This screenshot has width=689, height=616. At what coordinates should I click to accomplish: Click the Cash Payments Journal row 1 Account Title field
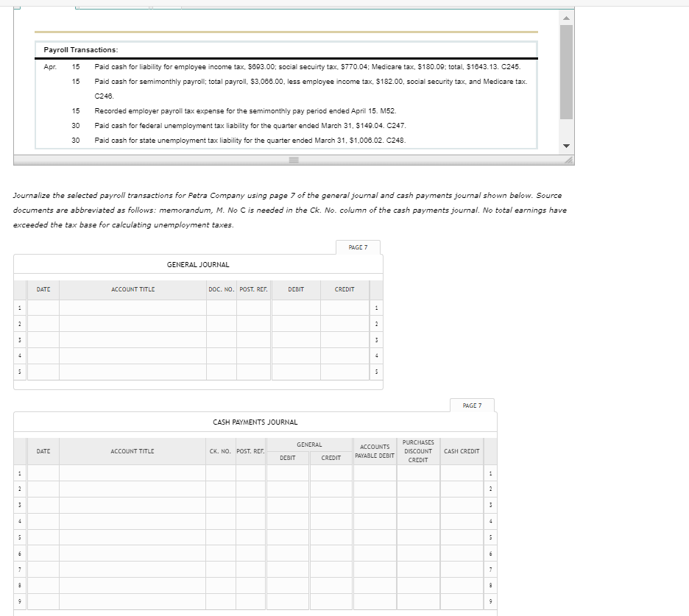132,473
